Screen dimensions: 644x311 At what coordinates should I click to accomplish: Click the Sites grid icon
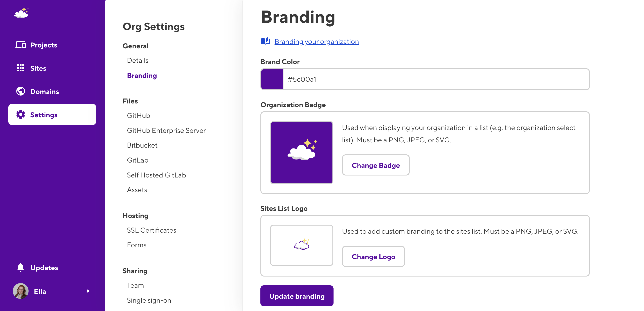pyautogui.click(x=20, y=68)
